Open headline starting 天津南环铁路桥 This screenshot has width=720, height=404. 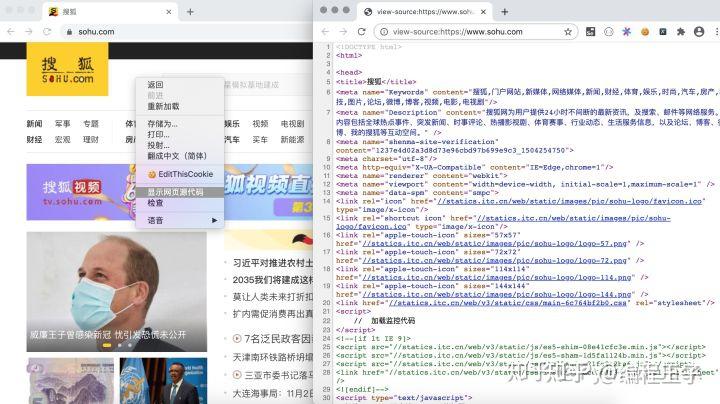(x=273, y=357)
